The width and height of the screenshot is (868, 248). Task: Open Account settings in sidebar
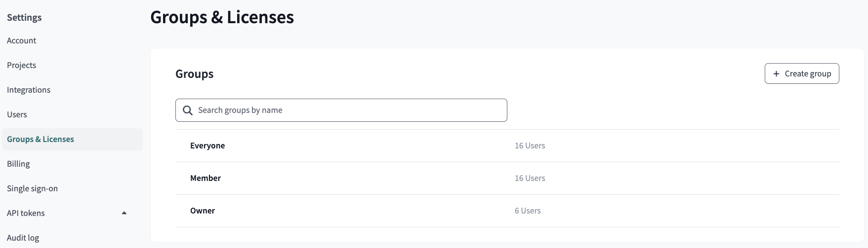(22, 40)
